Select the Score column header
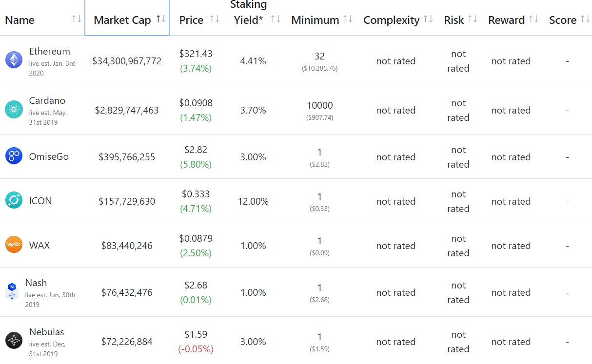 [x=562, y=20]
